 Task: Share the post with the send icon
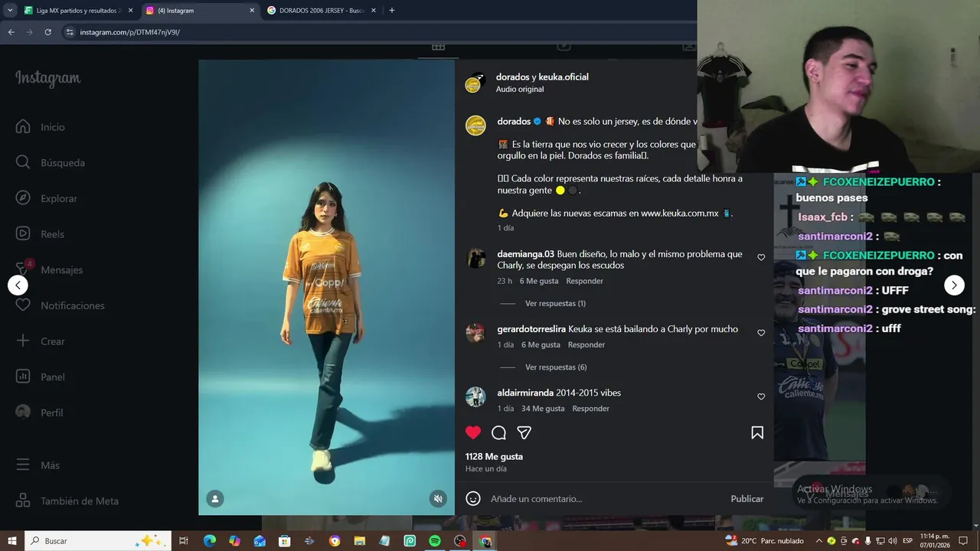524,433
